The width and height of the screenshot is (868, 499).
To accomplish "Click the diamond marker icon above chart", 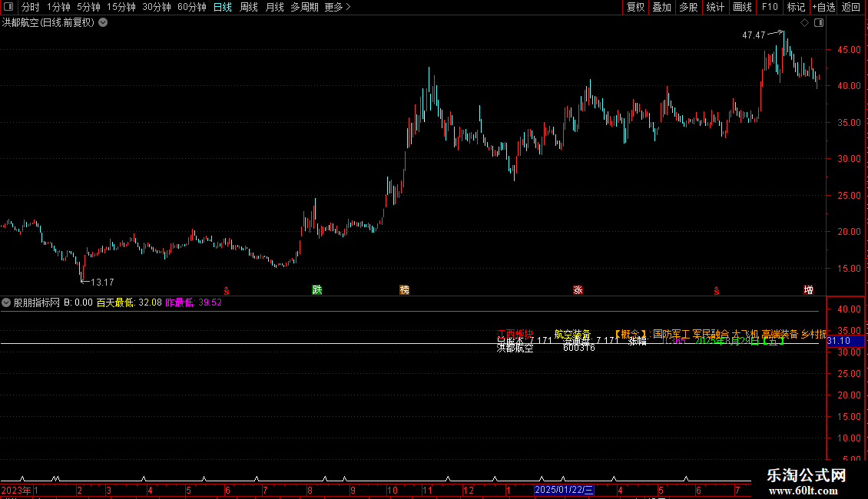I will pyautogui.click(x=805, y=23).
